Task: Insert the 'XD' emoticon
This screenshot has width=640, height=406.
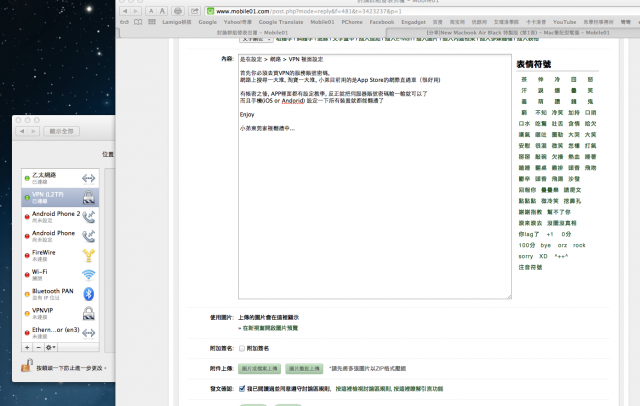Action: [543, 256]
